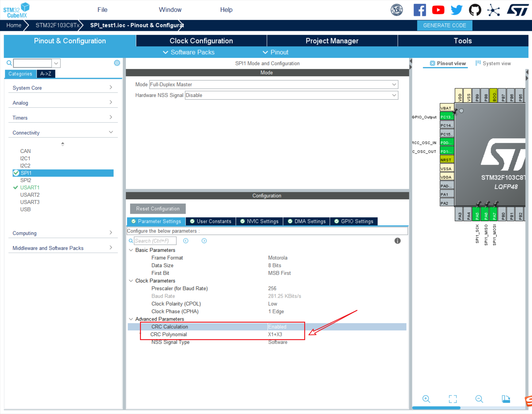532x414 pixels.
Task: Click the Reset Configuration button
Action: (158, 209)
